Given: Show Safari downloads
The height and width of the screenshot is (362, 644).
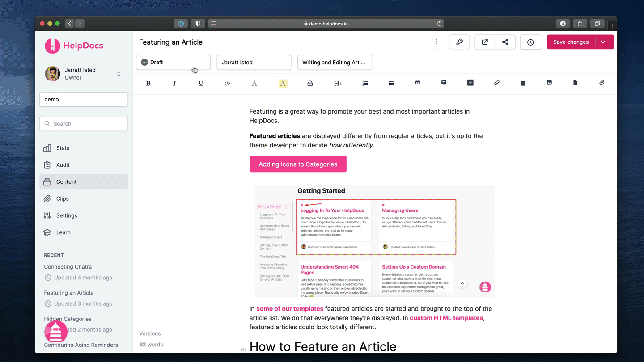Looking at the screenshot, I should pyautogui.click(x=563, y=24).
